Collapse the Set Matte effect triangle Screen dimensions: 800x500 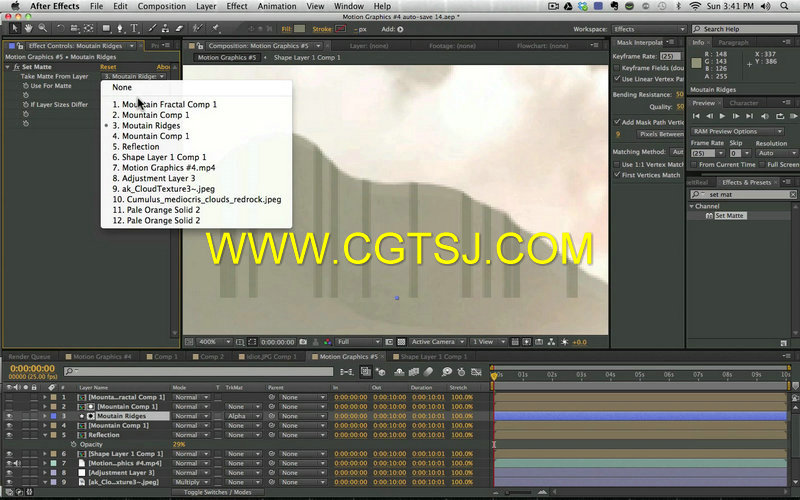pyautogui.click(x=8, y=67)
